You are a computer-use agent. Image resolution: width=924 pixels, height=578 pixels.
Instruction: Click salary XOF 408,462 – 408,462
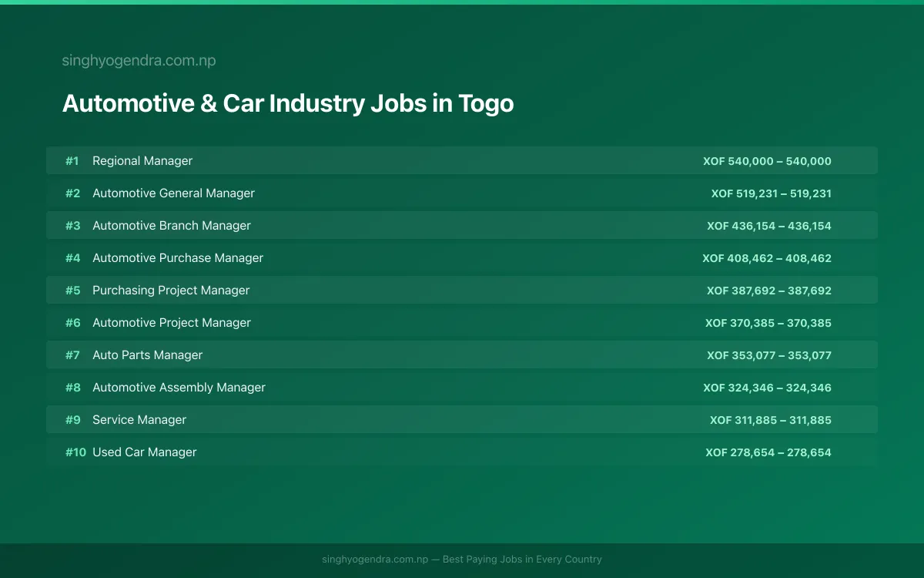coord(767,258)
